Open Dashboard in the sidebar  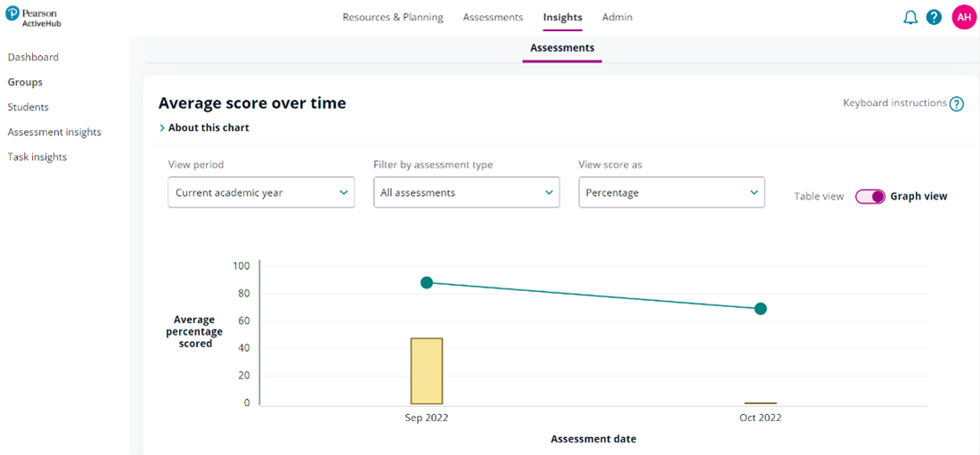coord(33,57)
